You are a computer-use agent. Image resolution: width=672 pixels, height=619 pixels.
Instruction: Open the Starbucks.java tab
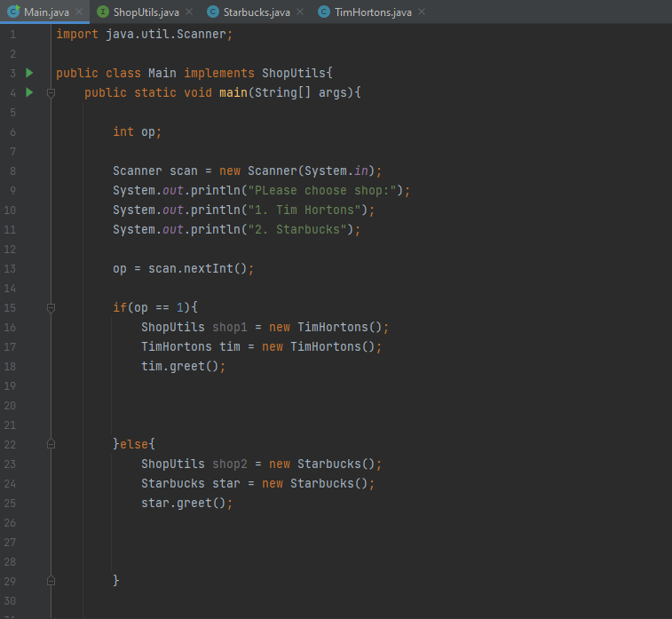257,12
